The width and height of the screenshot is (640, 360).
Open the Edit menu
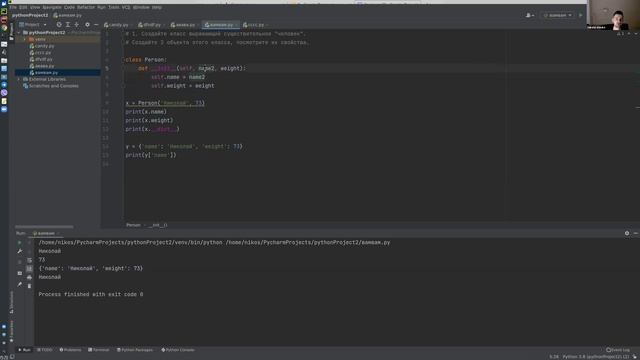point(23,7)
